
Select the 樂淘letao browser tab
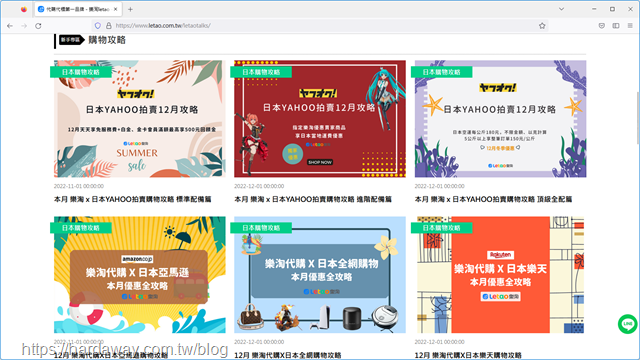(78, 9)
